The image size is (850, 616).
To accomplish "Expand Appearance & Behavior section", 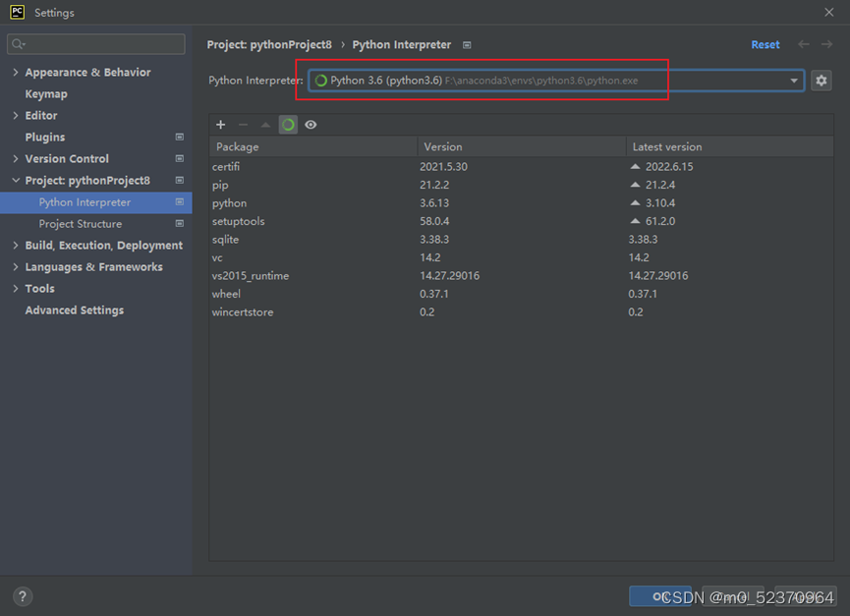I will pos(16,72).
